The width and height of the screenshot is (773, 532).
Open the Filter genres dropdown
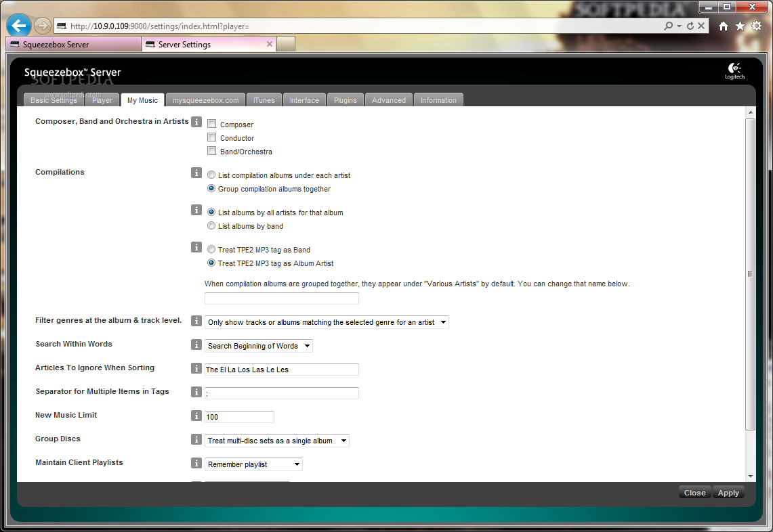327,322
